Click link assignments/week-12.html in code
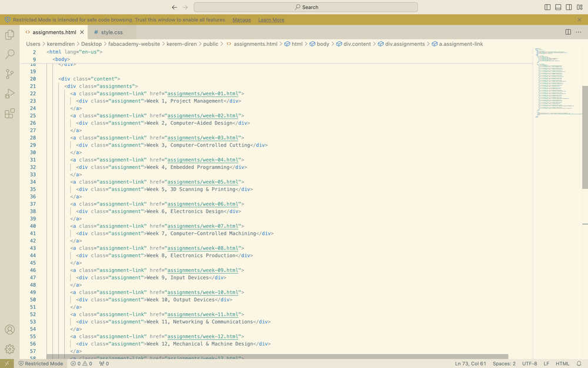Viewport: 588px width, 368px height. [x=203, y=336]
